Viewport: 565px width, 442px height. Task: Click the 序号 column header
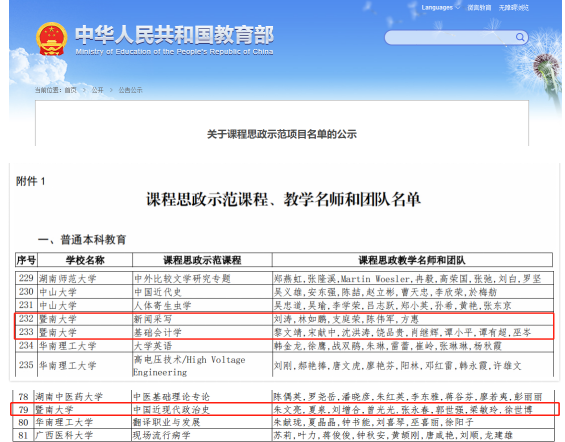pos(26,260)
